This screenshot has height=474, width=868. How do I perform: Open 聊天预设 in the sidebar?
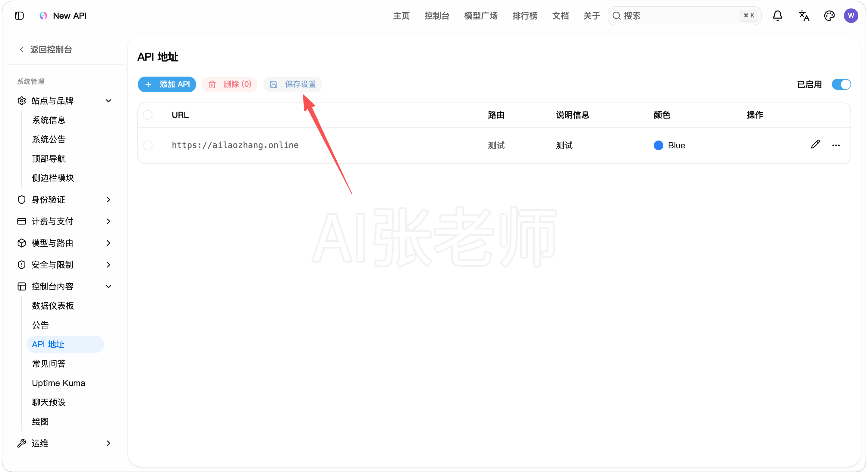(49, 402)
